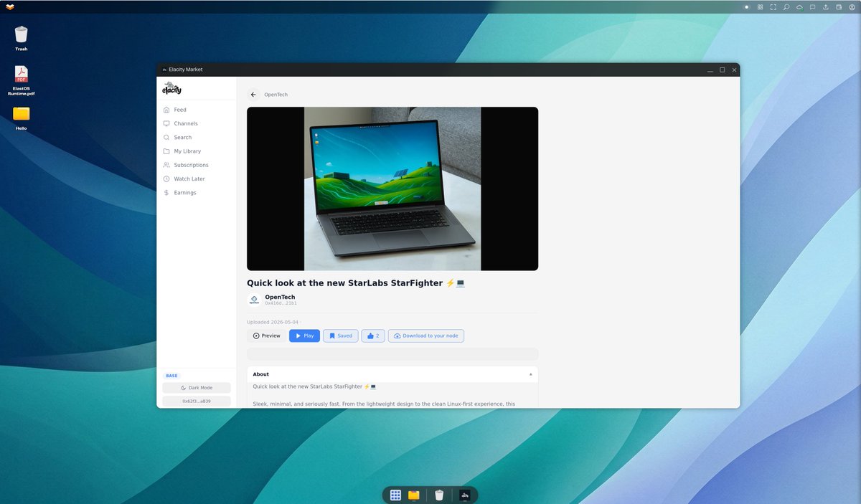View Earnings from the sidebar
The image size is (861, 504).
pos(196,193)
